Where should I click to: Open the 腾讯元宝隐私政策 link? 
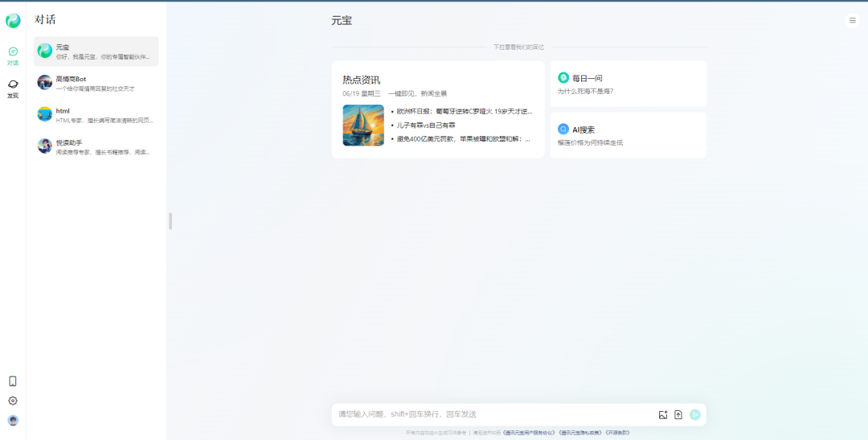tap(579, 433)
